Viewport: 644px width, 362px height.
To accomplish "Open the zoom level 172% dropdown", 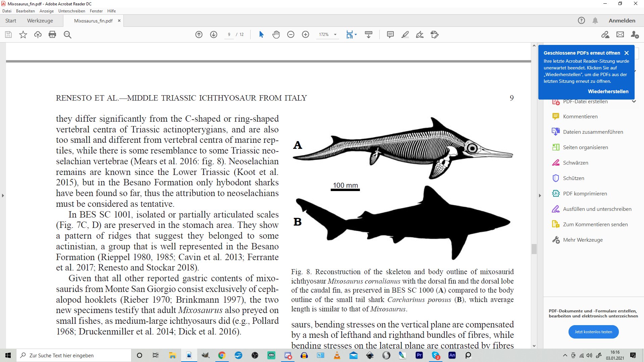I will pos(335,35).
